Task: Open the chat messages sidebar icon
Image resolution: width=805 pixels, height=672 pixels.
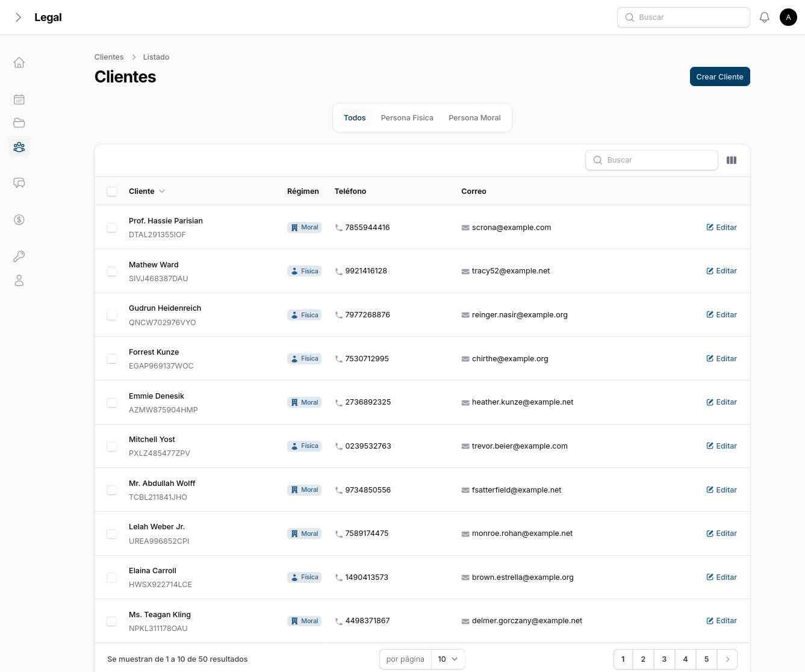Action: click(19, 183)
